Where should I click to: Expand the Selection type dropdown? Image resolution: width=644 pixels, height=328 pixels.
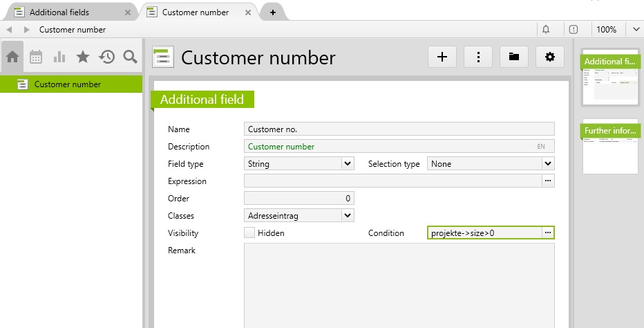(x=547, y=164)
